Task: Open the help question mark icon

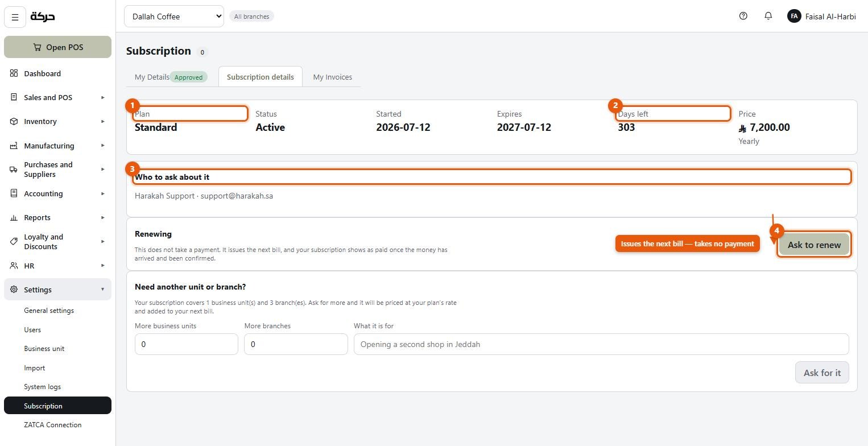Action: 743,16
